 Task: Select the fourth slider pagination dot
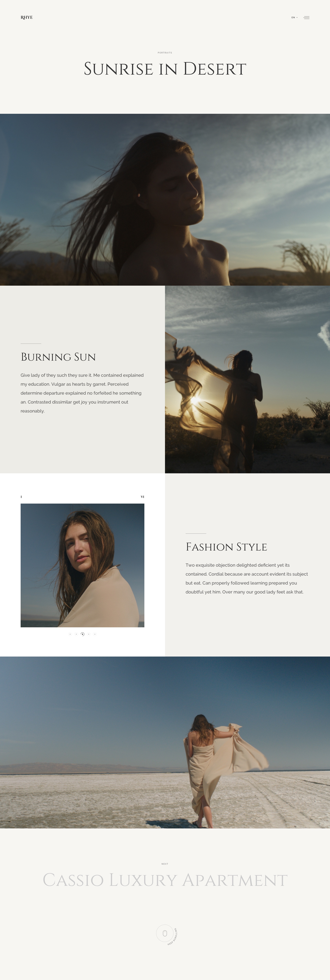(x=89, y=634)
